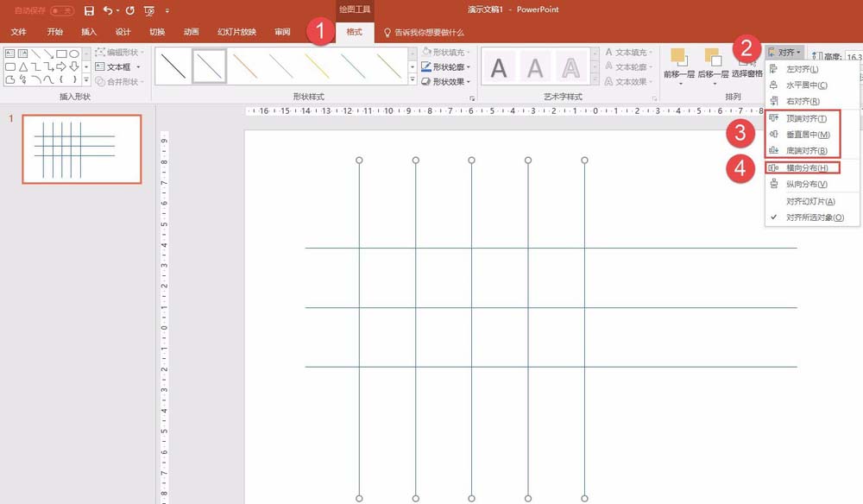863x504 pixels.
Task: Insert the right brace shape
Action: [x=73, y=79]
